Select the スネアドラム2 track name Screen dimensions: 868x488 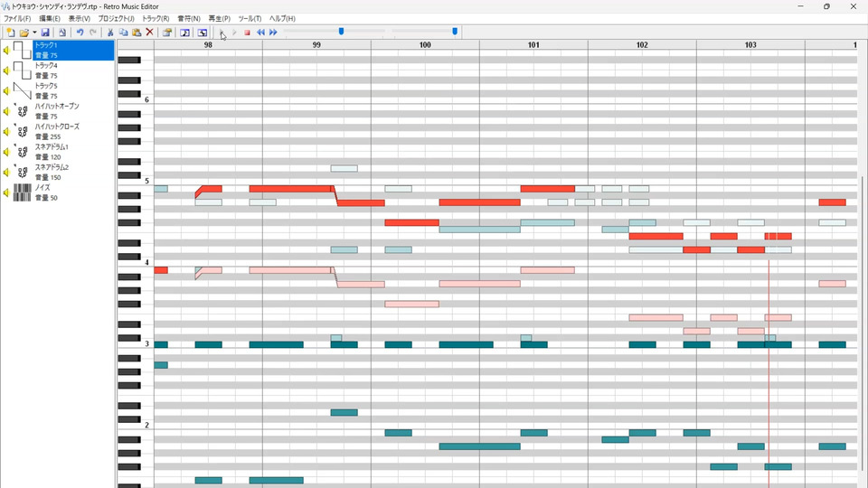tap(52, 167)
